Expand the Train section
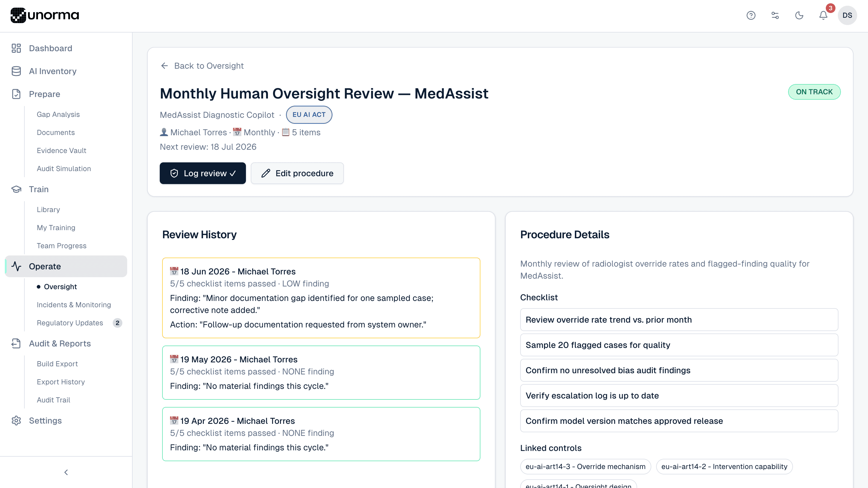 (39, 189)
